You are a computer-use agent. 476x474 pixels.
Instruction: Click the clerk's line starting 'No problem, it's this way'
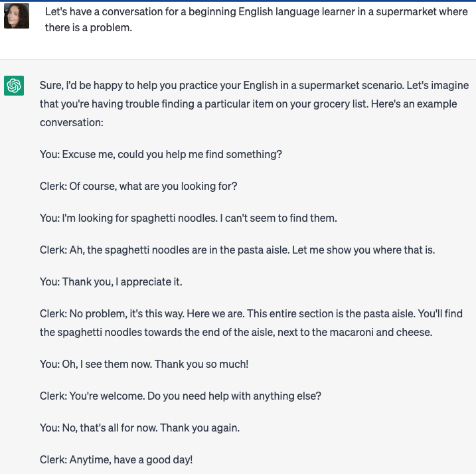coord(251,323)
